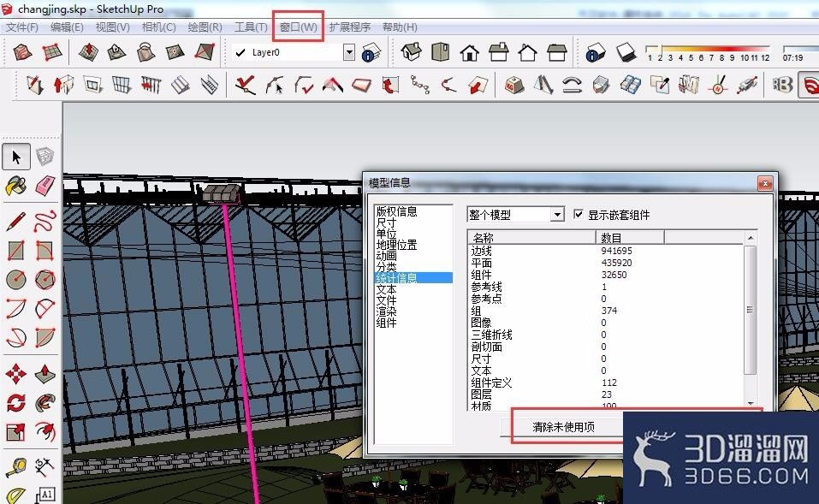
Task: Expand the 整个模型 dropdown
Action: 558,215
